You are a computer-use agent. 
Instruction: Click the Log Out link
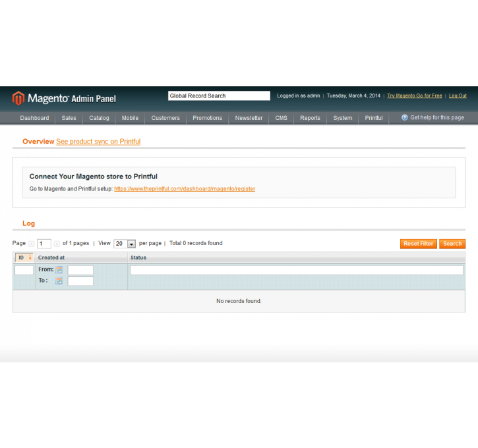click(x=458, y=96)
